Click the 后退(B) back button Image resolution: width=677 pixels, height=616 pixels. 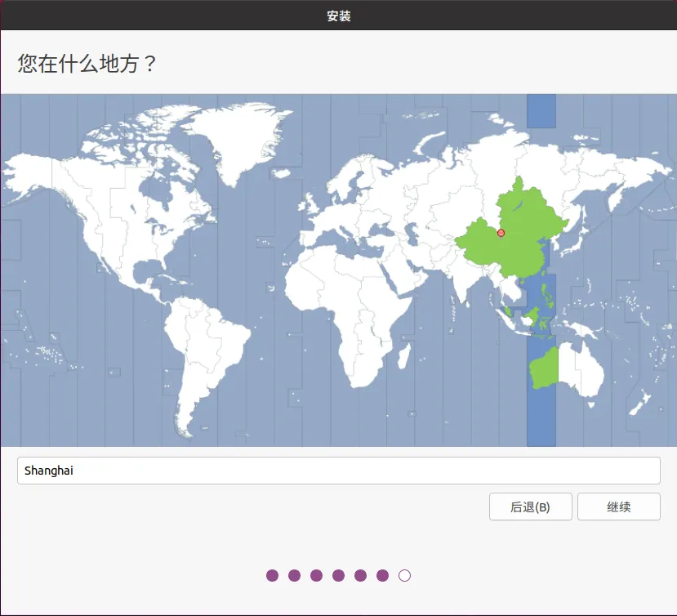(x=530, y=507)
